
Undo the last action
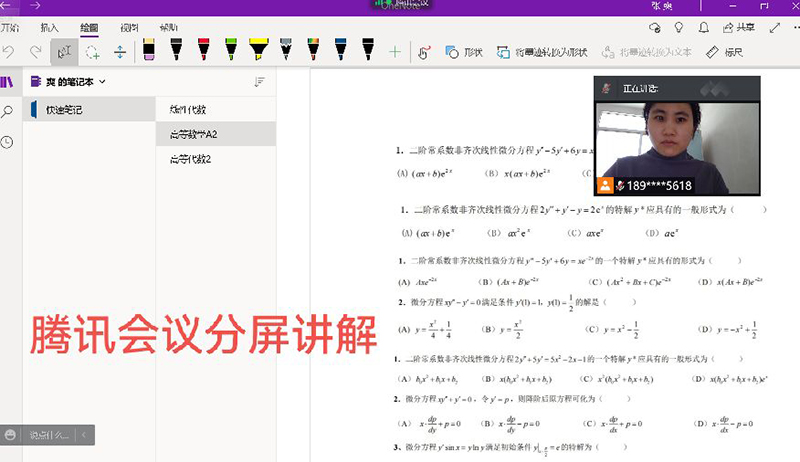pos(8,52)
